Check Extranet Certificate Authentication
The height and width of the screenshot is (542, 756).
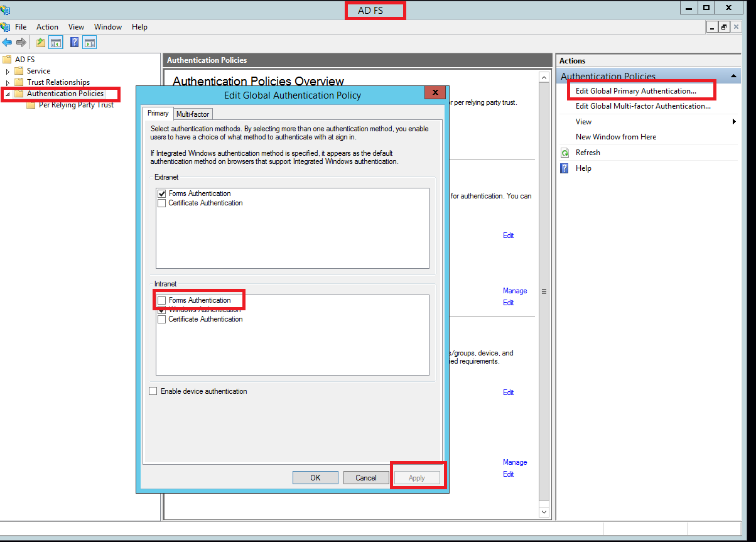[x=162, y=203]
